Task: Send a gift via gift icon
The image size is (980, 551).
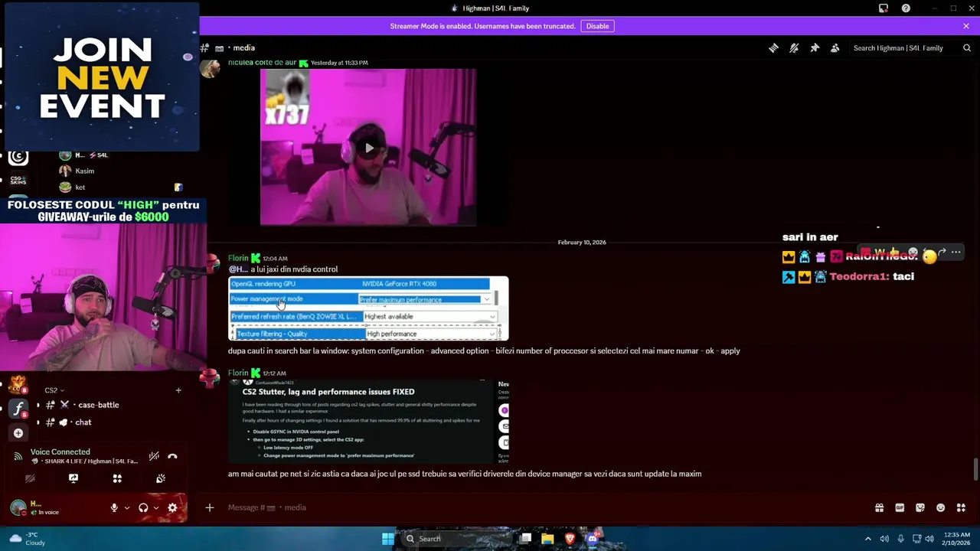Action: [879, 507]
